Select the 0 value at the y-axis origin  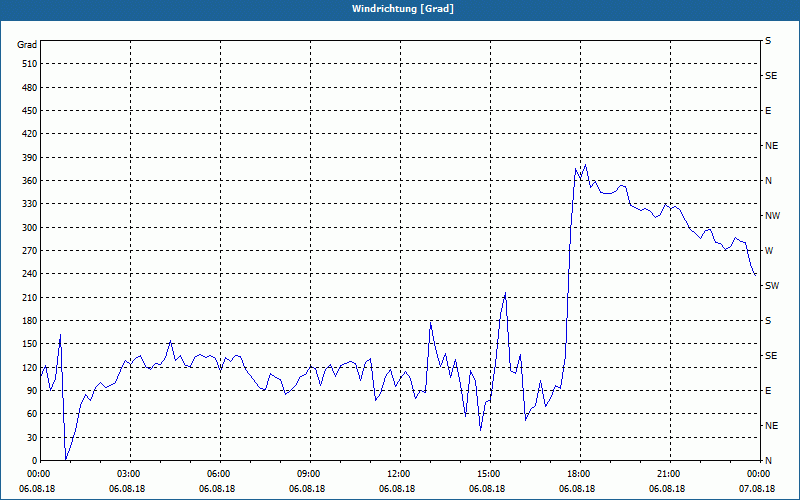pos(34,461)
